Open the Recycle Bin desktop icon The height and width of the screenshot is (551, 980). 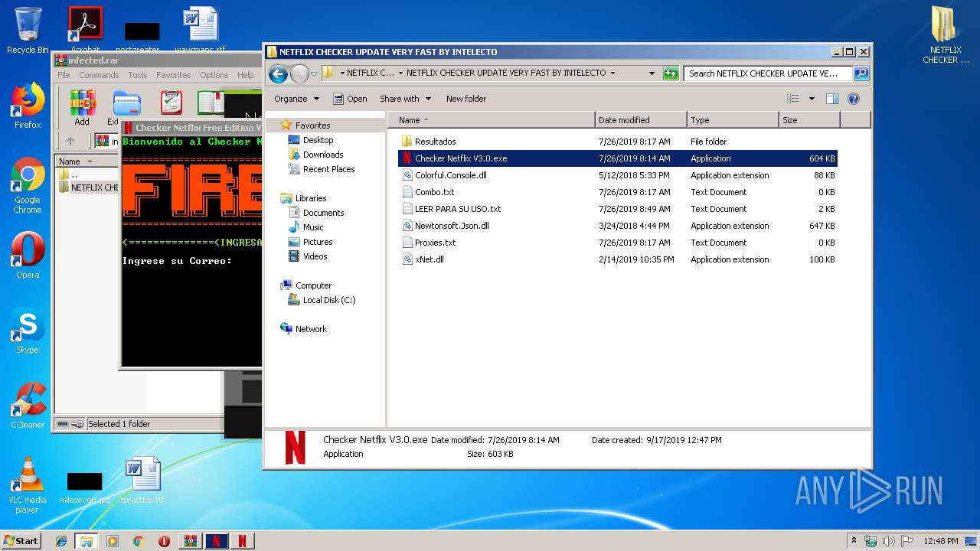click(x=28, y=31)
